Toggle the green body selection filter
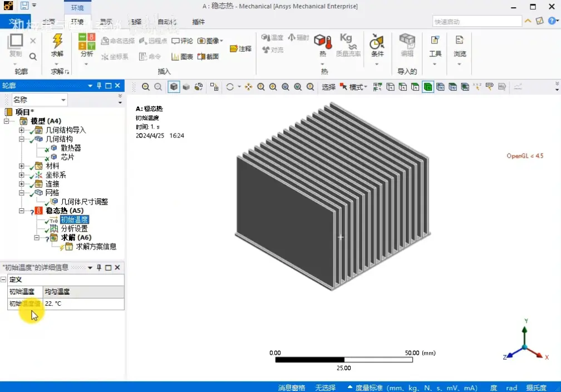 (428, 87)
